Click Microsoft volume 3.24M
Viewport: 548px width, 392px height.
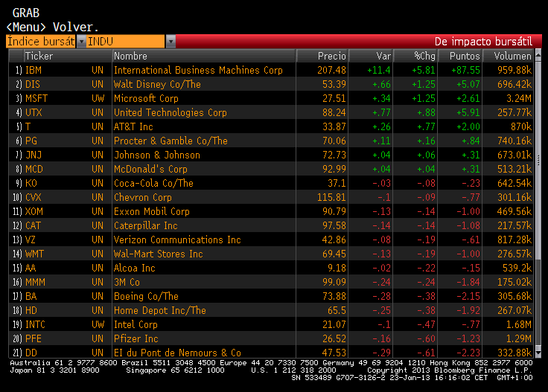coord(519,98)
